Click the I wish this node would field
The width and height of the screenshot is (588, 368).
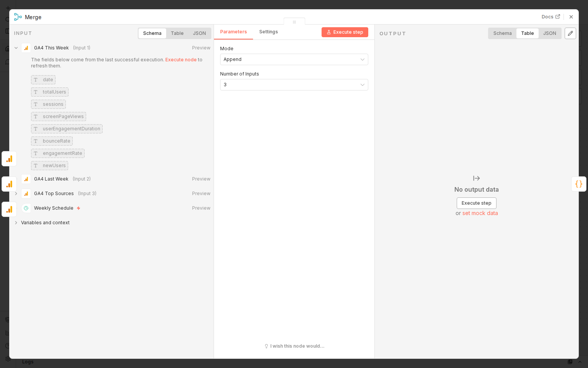pyautogui.click(x=294, y=346)
